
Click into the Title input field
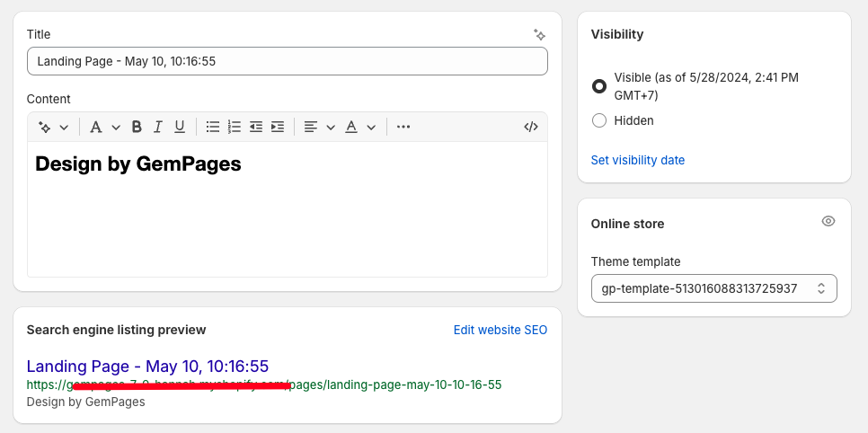[x=288, y=61]
